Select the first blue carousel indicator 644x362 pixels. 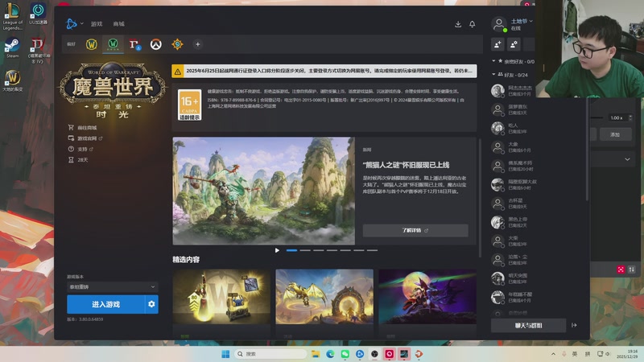click(291, 250)
